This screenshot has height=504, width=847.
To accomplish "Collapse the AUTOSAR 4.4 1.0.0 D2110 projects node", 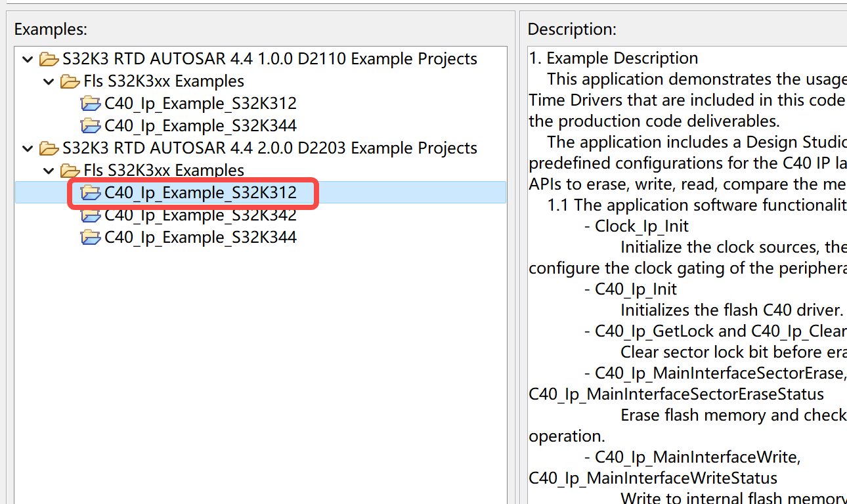I will (27, 59).
